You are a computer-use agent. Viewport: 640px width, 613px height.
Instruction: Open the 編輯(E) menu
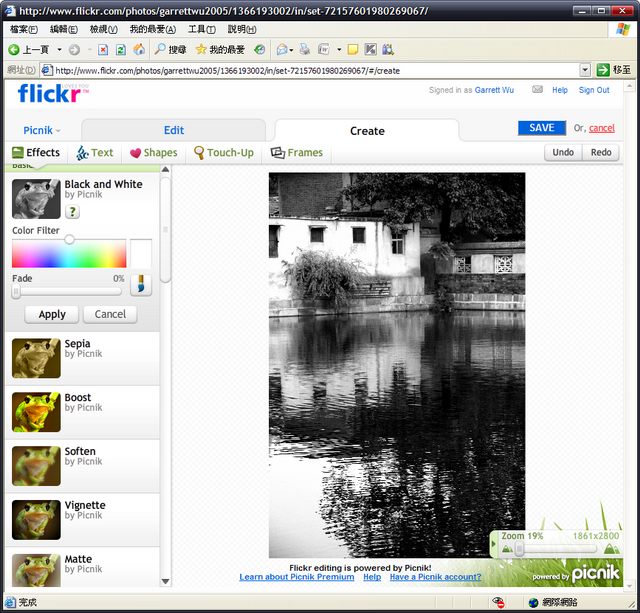pos(63,29)
